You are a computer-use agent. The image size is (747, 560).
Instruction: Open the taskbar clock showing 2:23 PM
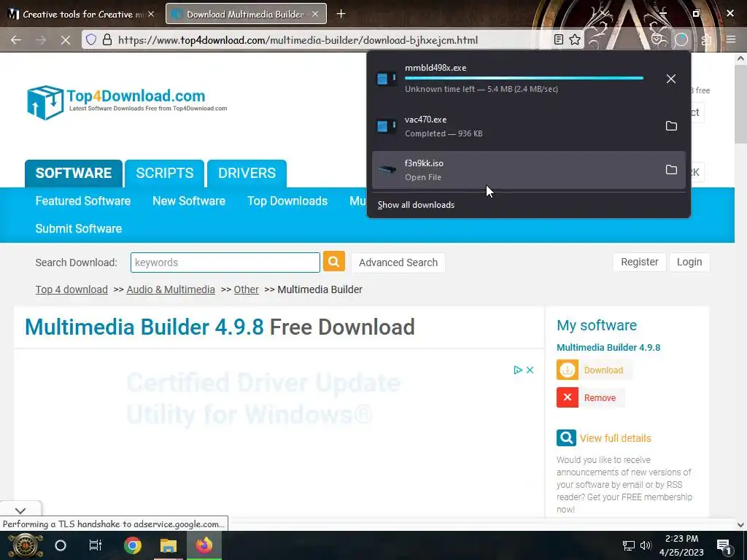coord(681,545)
